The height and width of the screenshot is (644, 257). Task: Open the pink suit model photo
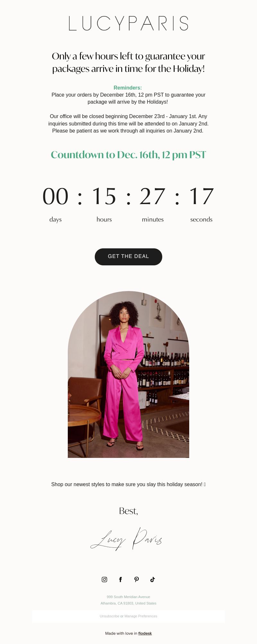(x=128, y=374)
